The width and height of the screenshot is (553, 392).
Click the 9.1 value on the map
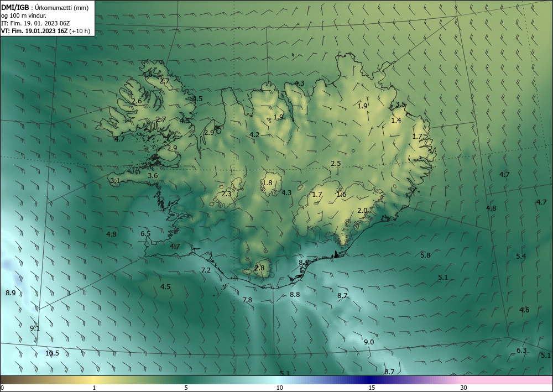pyautogui.click(x=35, y=328)
